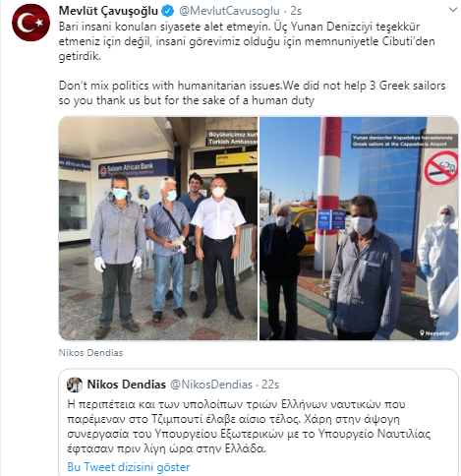Viewport: 461px width, 476px height.
Task: Click the Nevşehir location tag on photo
Action: pos(434,333)
